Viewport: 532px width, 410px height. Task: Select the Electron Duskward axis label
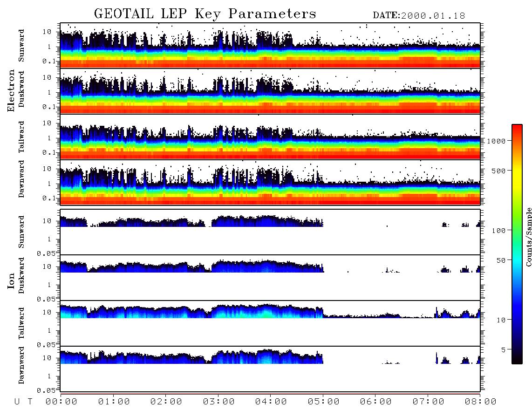coord(21,89)
